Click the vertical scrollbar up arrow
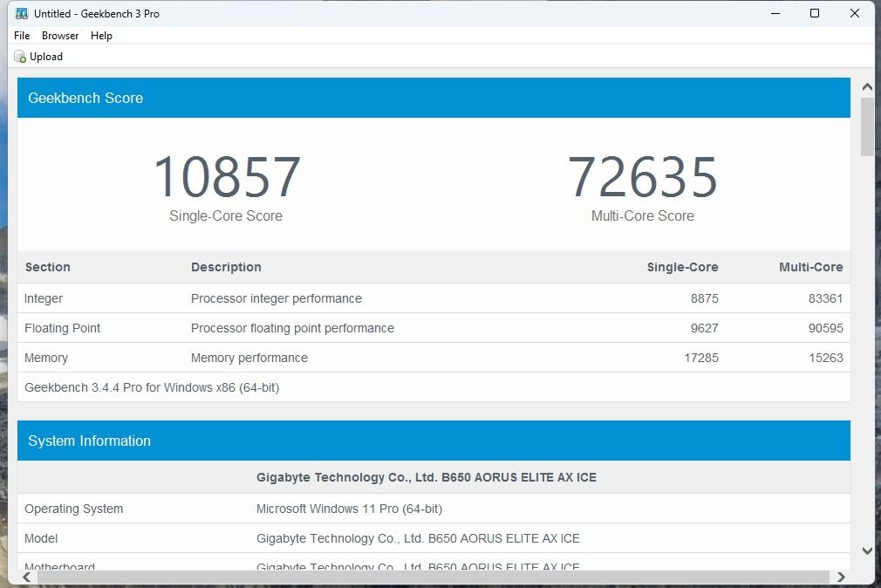Viewport: 881px width, 588px height. pos(867,87)
